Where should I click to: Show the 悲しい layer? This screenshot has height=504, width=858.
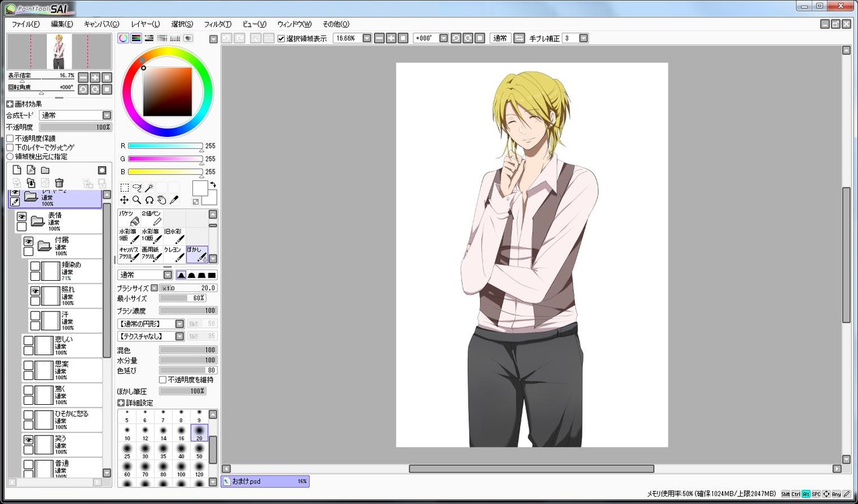(x=28, y=340)
